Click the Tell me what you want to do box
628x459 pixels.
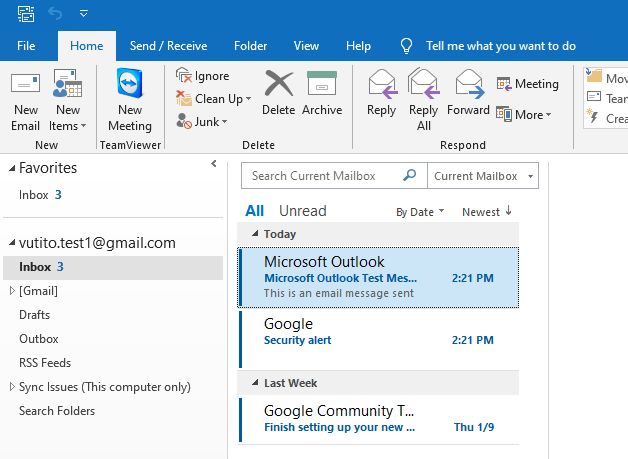[501, 46]
